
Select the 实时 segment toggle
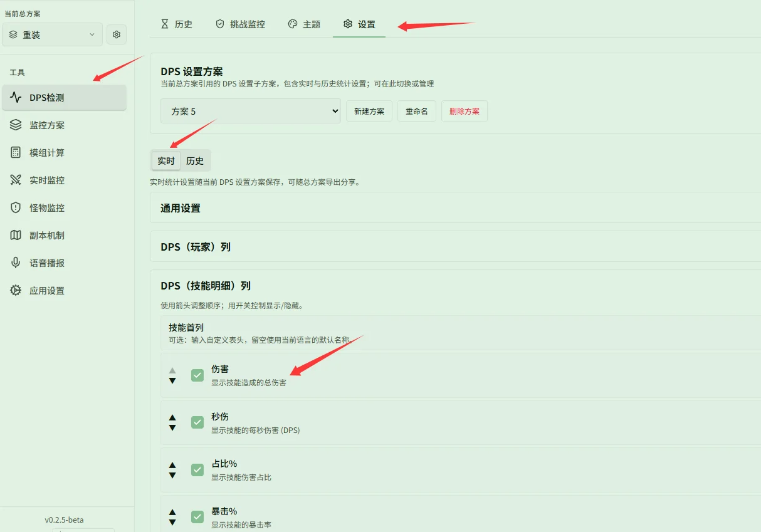(x=166, y=161)
